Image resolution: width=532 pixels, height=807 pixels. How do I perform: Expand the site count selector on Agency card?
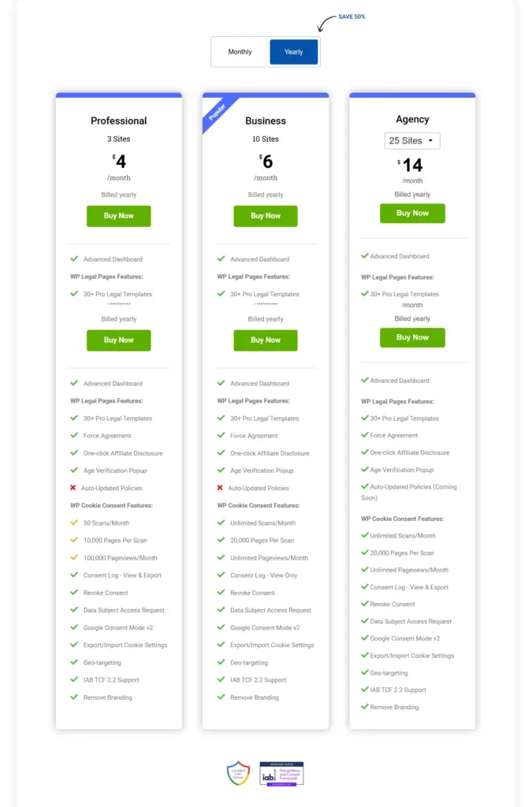coord(412,140)
